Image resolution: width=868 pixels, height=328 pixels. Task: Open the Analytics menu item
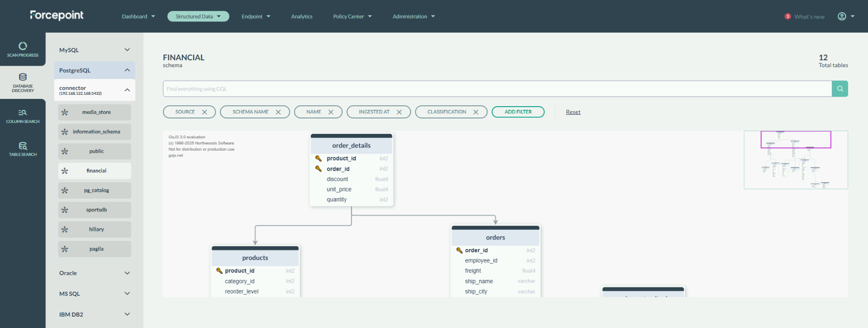(302, 16)
